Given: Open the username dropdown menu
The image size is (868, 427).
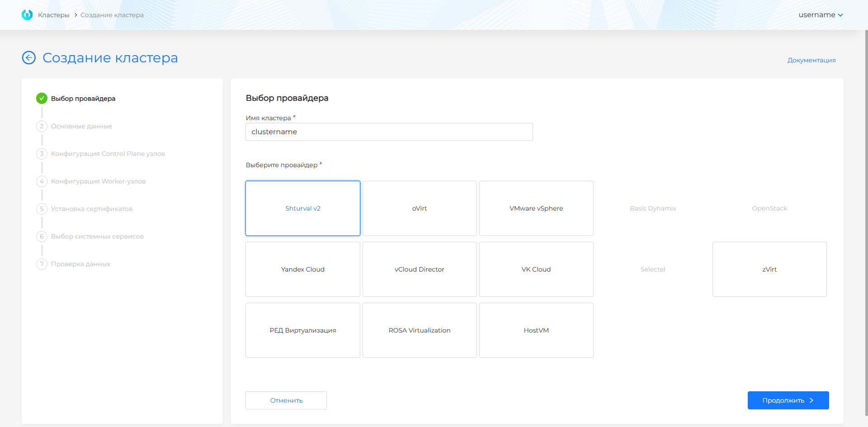Looking at the screenshot, I should pyautogui.click(x=821, y=15).
